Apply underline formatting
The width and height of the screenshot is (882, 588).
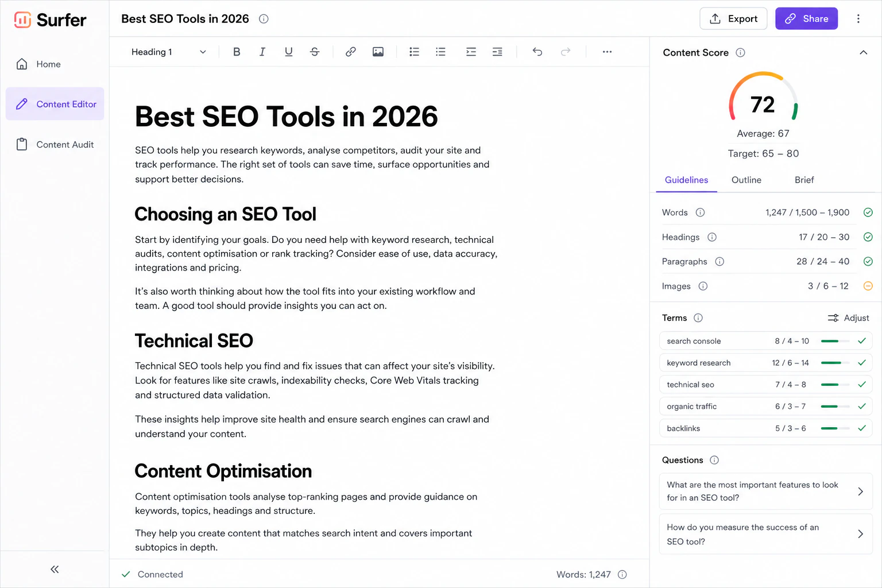click(289, 52)
